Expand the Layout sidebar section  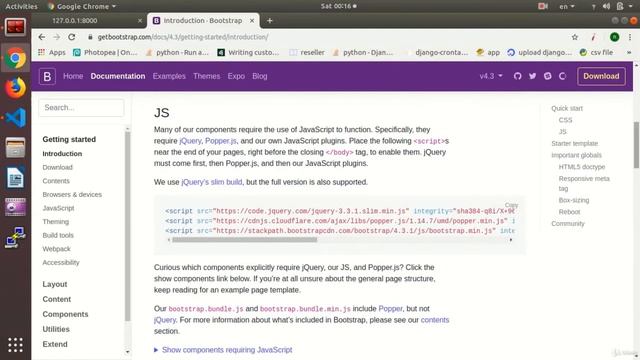(x=55, y=284)
